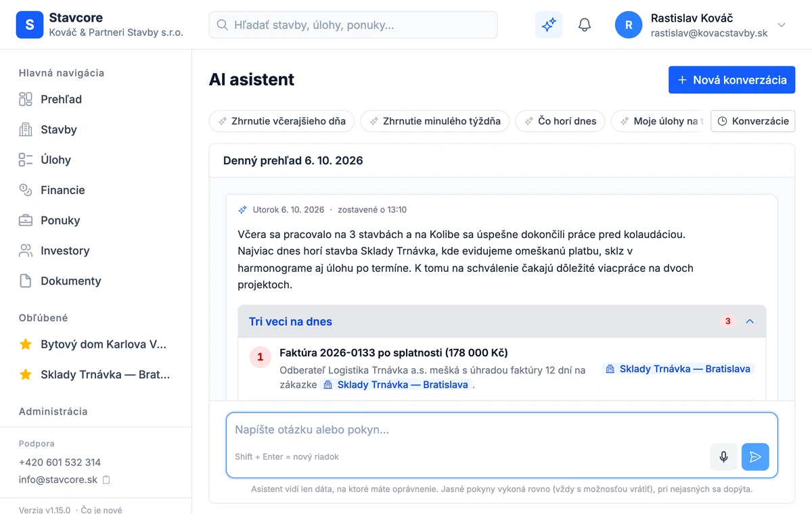
Task: Click the Prehľad dashboard icon
Action: tap(26, 99)
